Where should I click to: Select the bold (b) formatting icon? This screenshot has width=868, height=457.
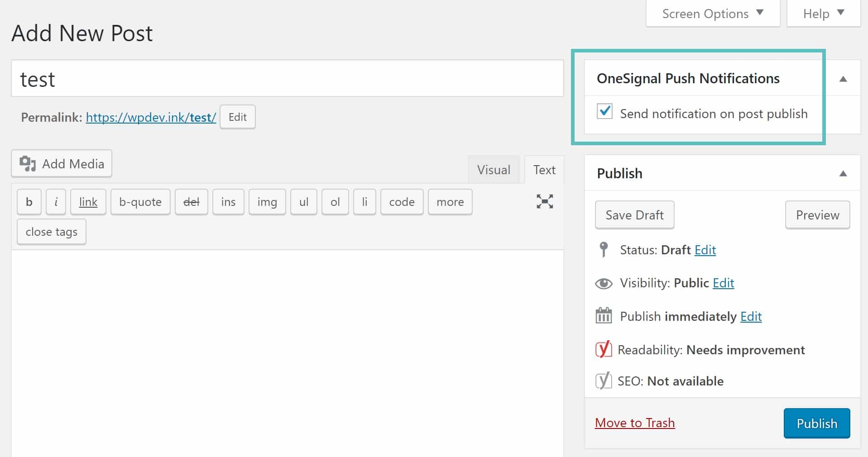29,202
